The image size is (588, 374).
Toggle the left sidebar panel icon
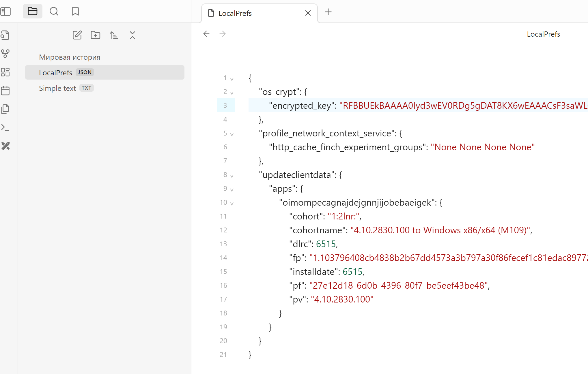[x=5, y=12]
